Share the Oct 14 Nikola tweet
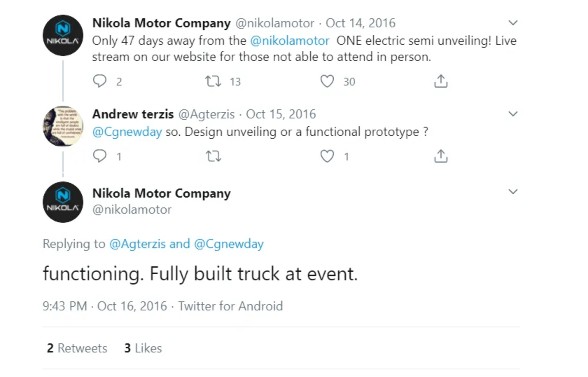Image resolution: width=588 pixels, height=377 pixels. click(x=441, y=81)
